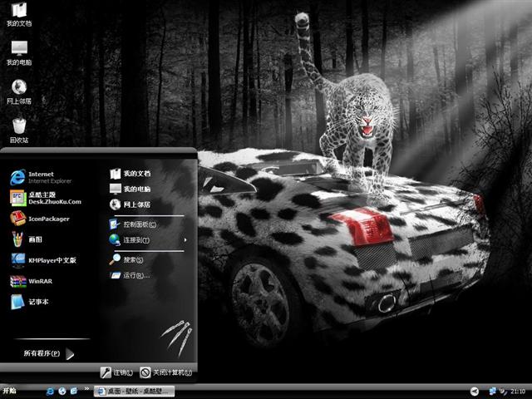
Task: Launch Internet Explorer quick launch icon
Action: coord(50,392)
